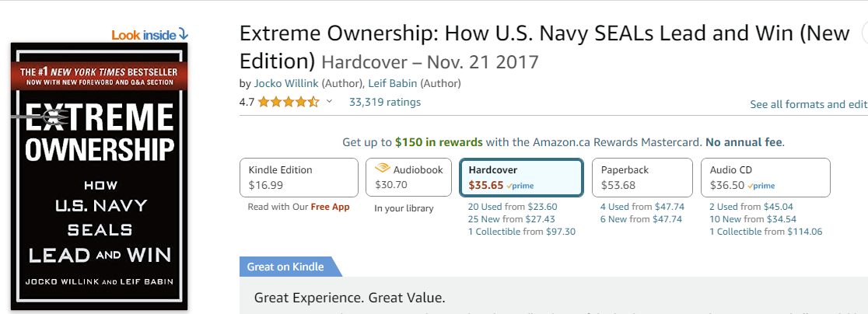
Task: View 25 New hardcover offers
Action: click(512, 219)
